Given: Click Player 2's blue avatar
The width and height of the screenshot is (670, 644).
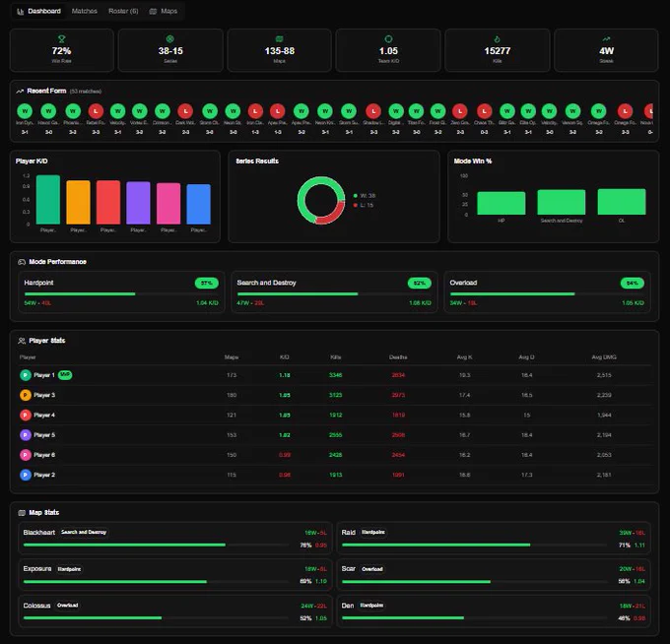Looking at the screenshot, I should 26,475.
